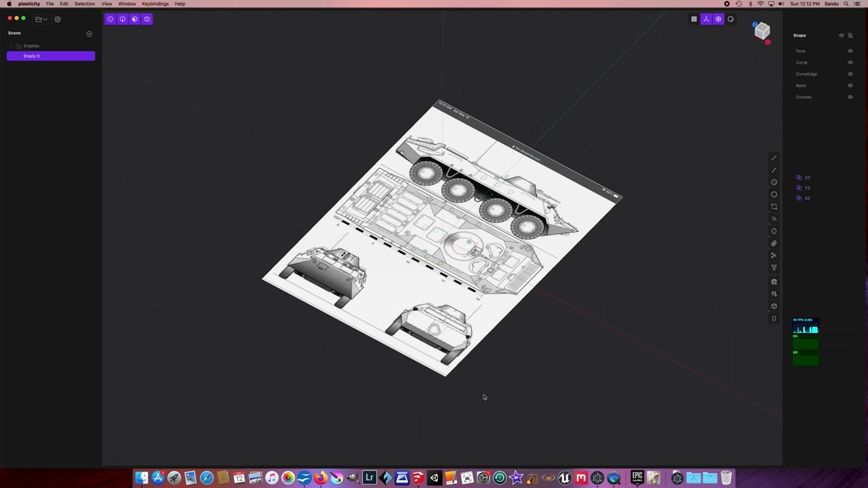868x488 pixels.
Task: Toggle solid selection mode button
Action: [146, 19]
